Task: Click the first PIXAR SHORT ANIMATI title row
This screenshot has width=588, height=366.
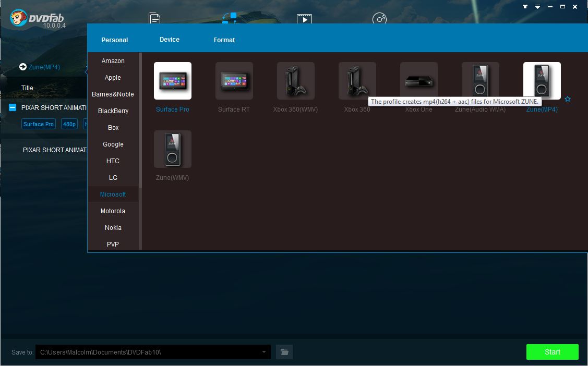Action: 54,107
